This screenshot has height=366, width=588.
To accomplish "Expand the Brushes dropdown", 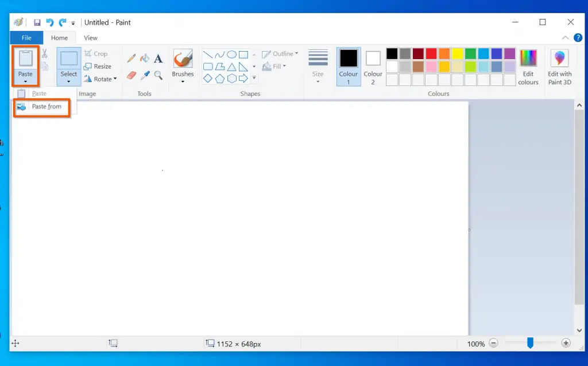I will coord(183,81).
